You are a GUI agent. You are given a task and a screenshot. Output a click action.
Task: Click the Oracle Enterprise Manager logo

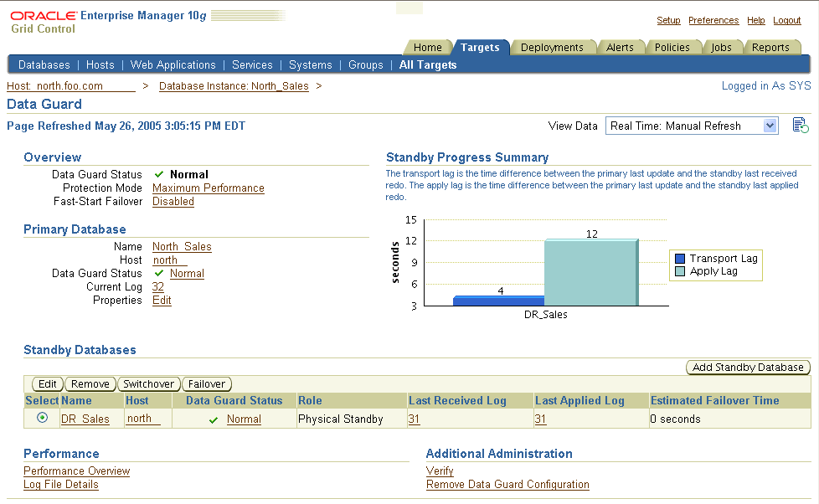pyautogui.click(x=108, y=16)
